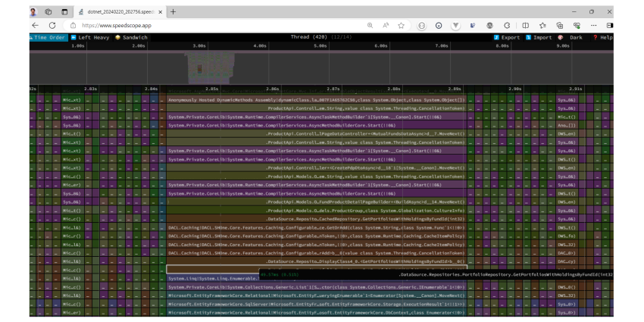
Task: Toggle the split screen icon
Action: 525,26
